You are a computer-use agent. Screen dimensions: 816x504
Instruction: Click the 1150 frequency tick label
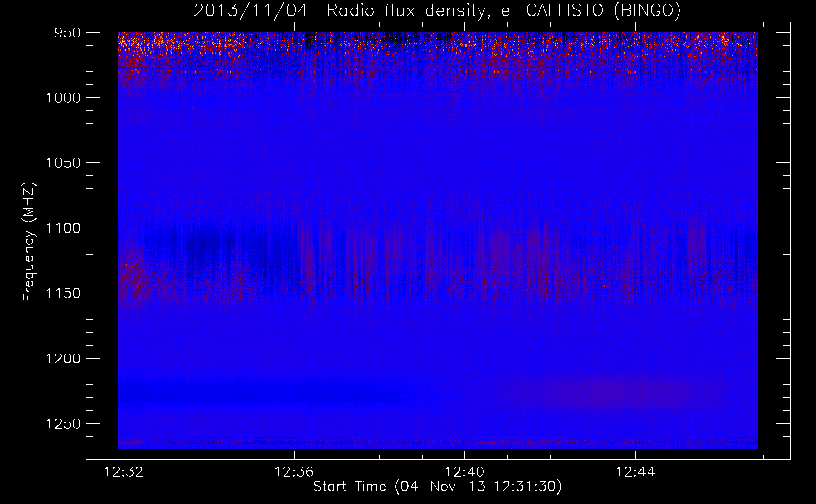pos(64,293)
